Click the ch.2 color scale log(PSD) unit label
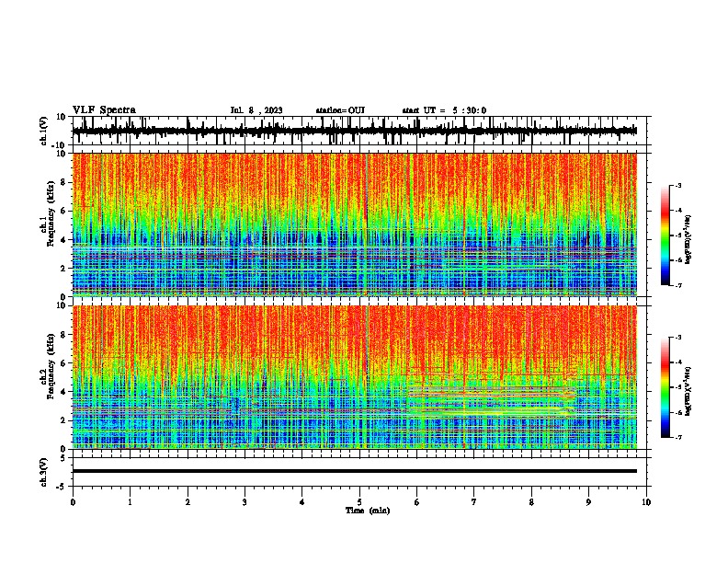The image size is (728, 563). 688,391
